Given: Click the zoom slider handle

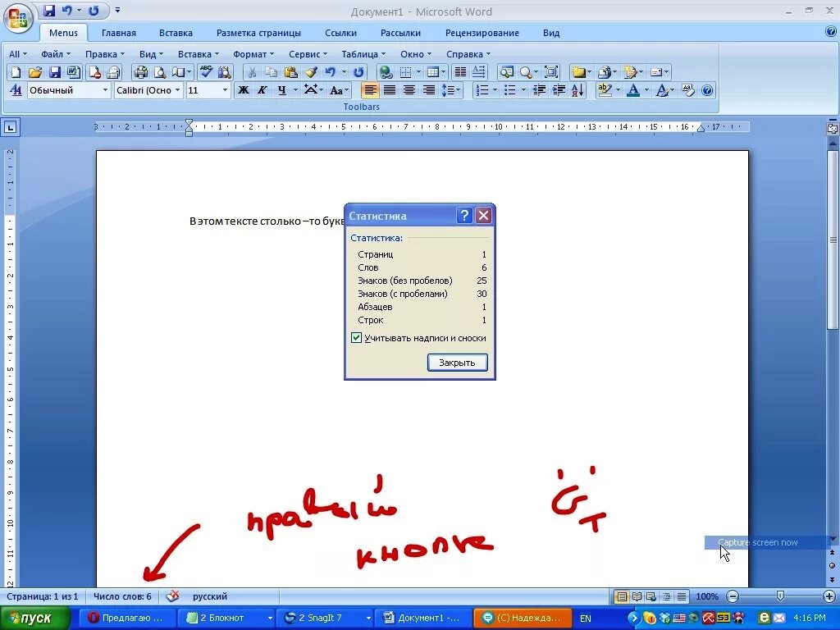Looking at the screenshot, I should [781, 596].
